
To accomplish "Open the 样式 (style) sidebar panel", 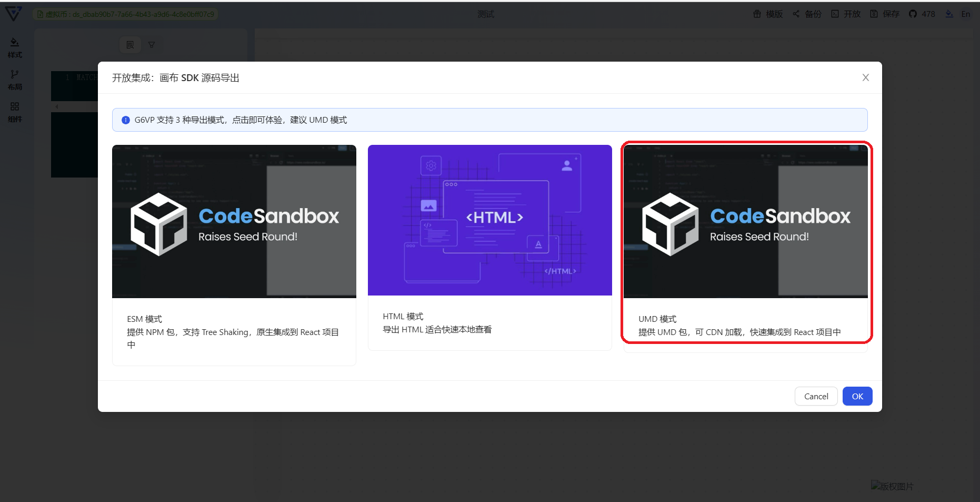I will 15,48.
